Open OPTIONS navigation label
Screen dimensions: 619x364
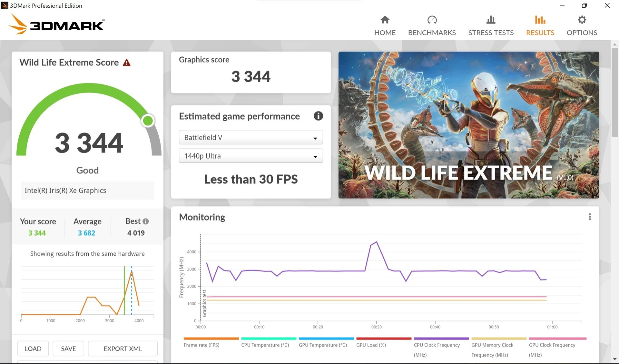tap(582, 33)
